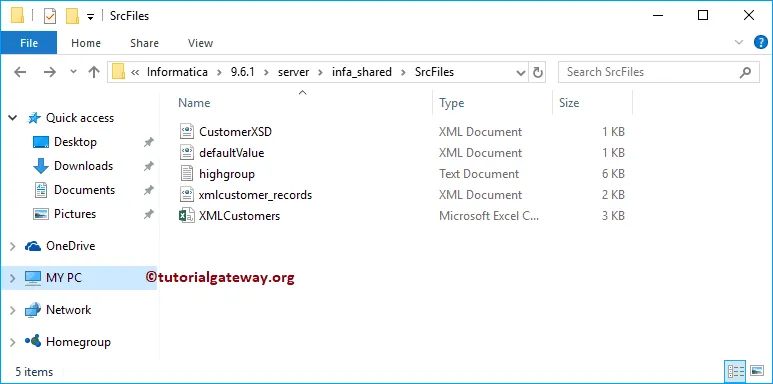Click the Microsoft Excel C... type cell

click(x=489, y=216)
